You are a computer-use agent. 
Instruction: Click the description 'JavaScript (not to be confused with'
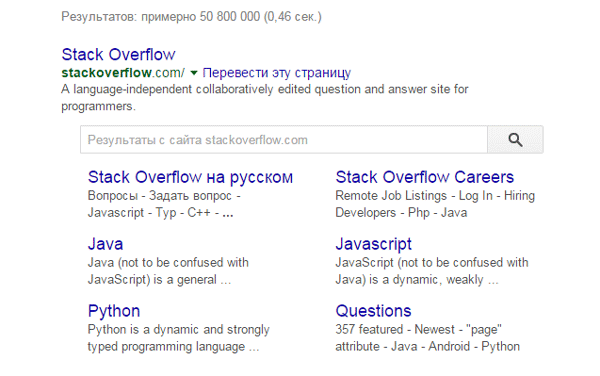tap(432, 262)
